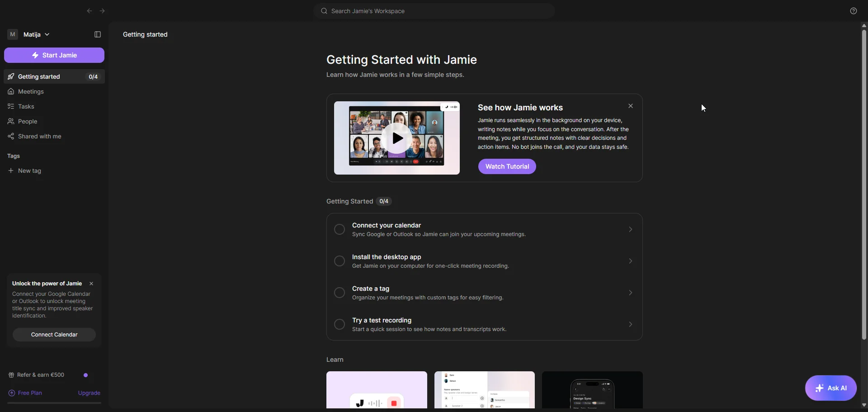868x412 pixels.
Task: Open the Name speakers Learn thumbnail
Action: 485,390
